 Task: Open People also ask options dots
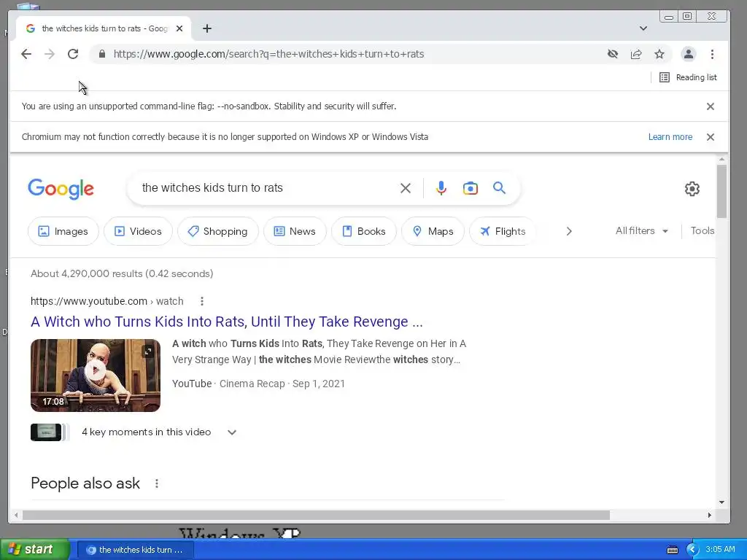pos(157,484)
